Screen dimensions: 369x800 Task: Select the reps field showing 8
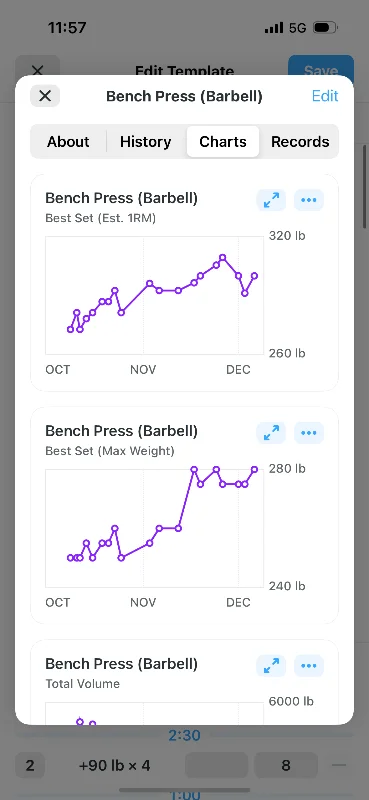(286, 765)
